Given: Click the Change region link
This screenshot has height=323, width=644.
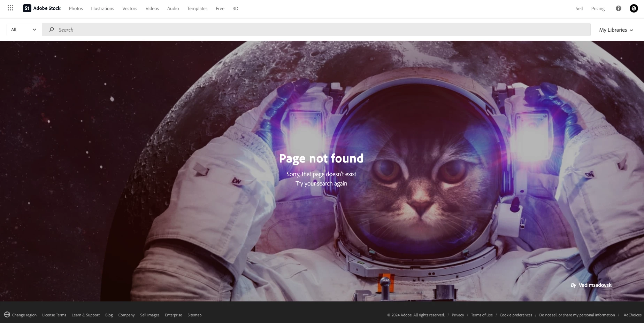Looking at the screenshot, I should coord(24,315).
